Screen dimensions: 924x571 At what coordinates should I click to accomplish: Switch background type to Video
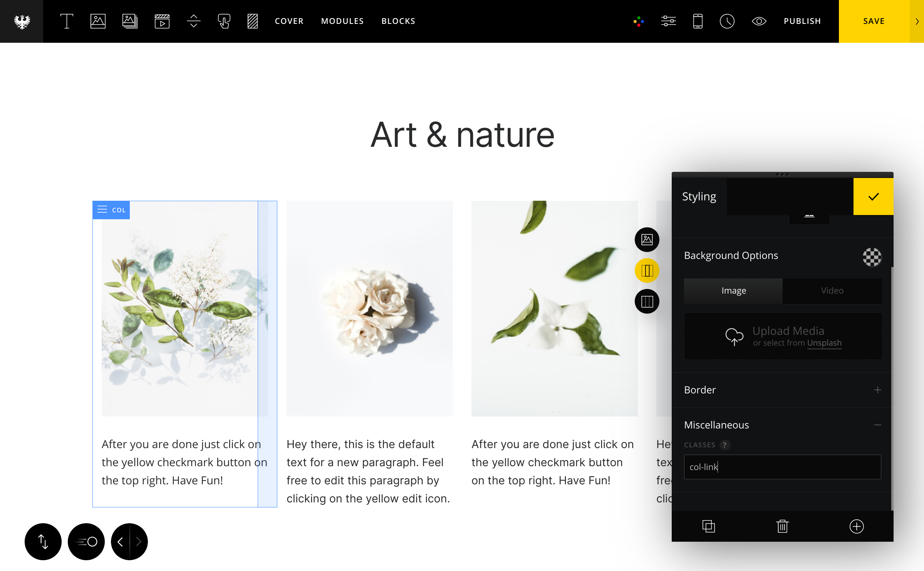[832, 291]
